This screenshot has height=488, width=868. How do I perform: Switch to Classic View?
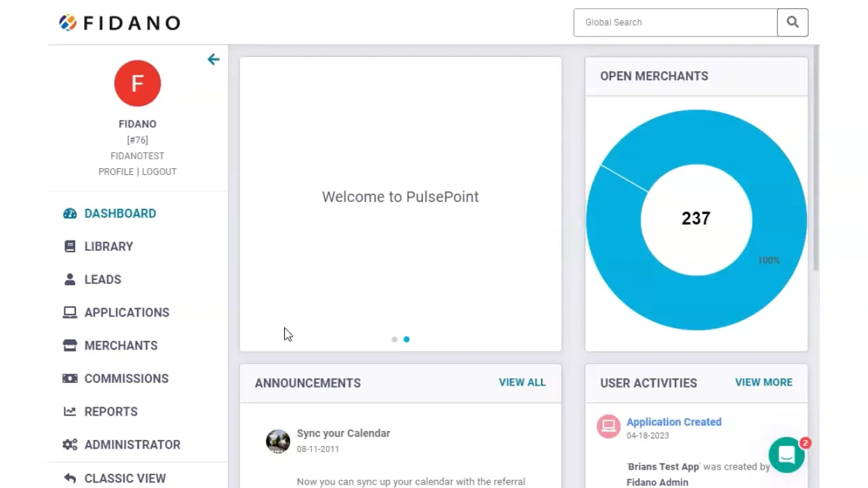(125, 479)
